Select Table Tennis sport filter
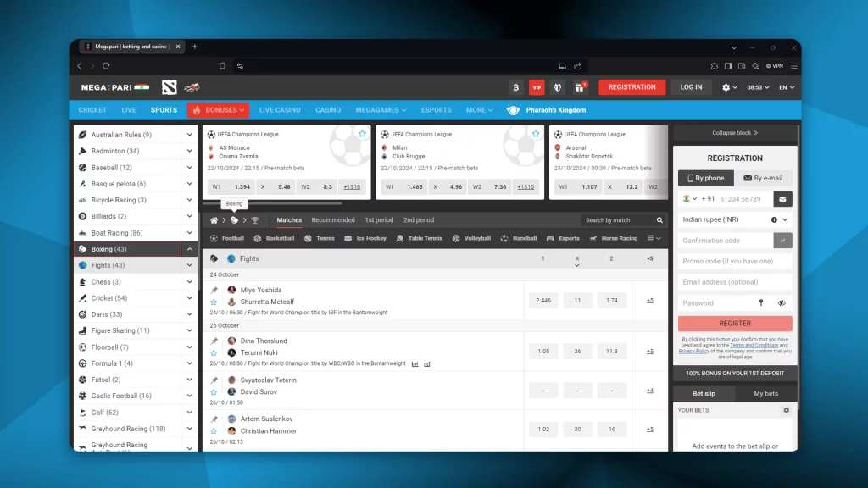The width and height of the screenshot is (868, 488). pyautogui.click(x=419, y=238)
